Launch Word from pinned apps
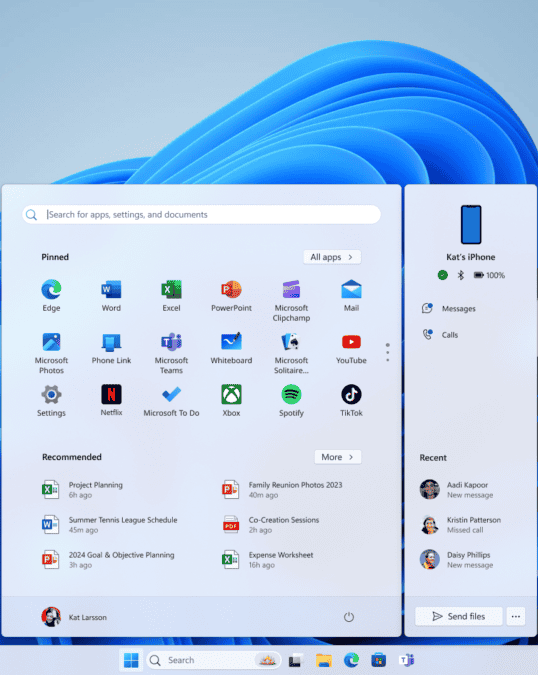 tap(111, 296)
